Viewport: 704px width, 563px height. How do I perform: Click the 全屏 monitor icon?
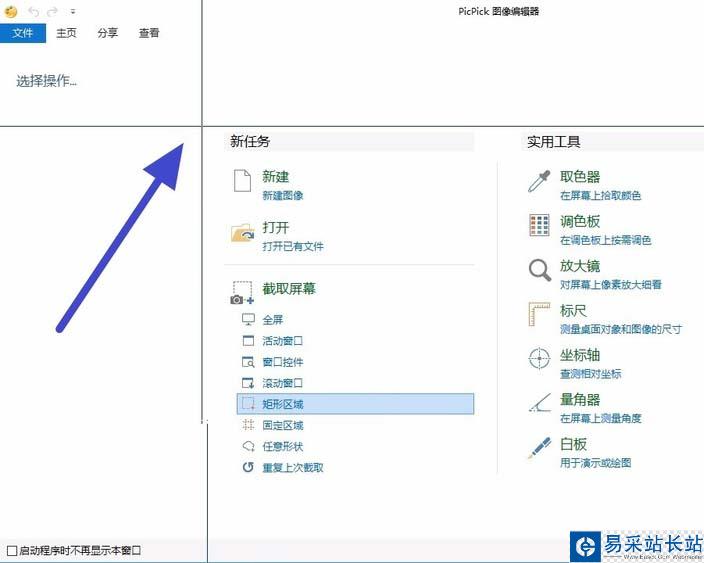tap(248, 319)
